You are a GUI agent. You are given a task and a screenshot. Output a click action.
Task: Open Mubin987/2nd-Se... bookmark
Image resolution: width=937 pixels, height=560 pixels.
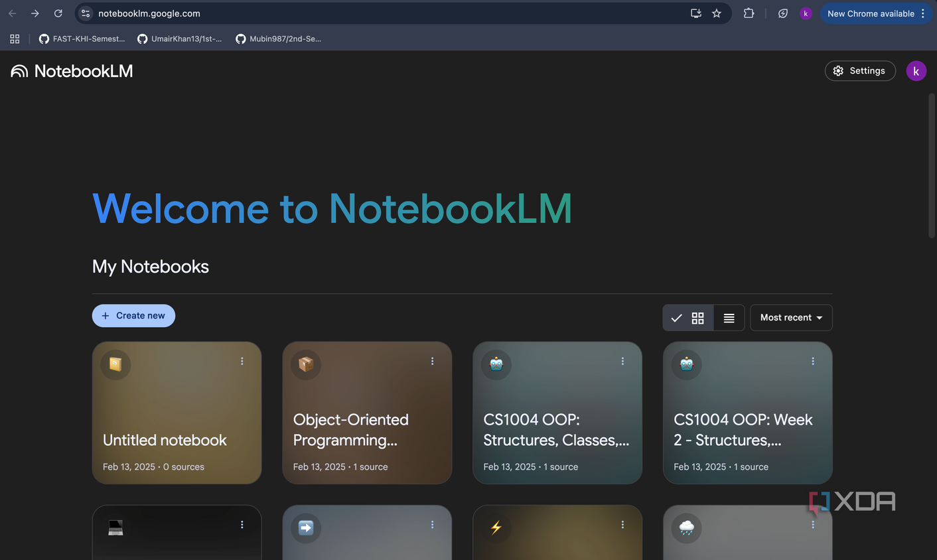pyautogui.click(x=279, y=39)
